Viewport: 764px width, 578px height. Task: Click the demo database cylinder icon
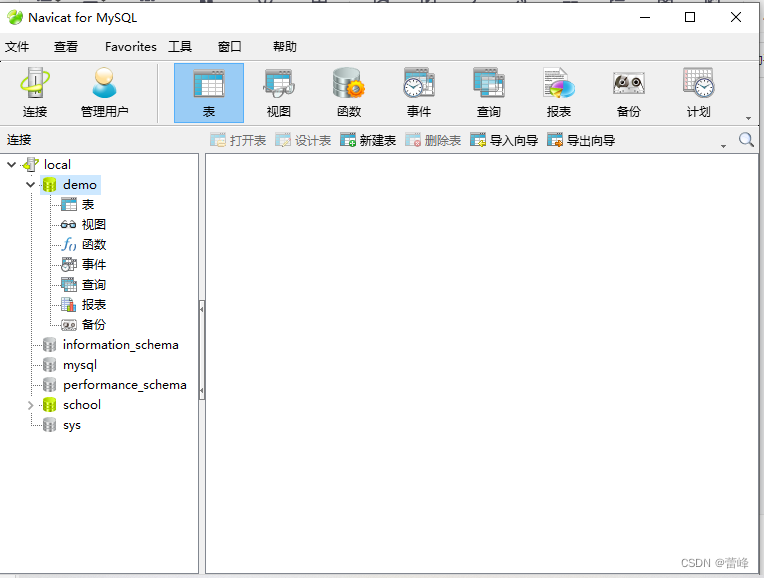click(x=50, y=185)
